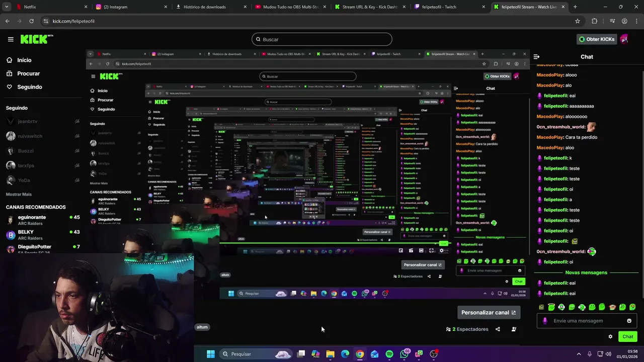Expand Mostrar Mais in followed list
The height and width of the screenshot is (362, 644).
click(19, 194)
